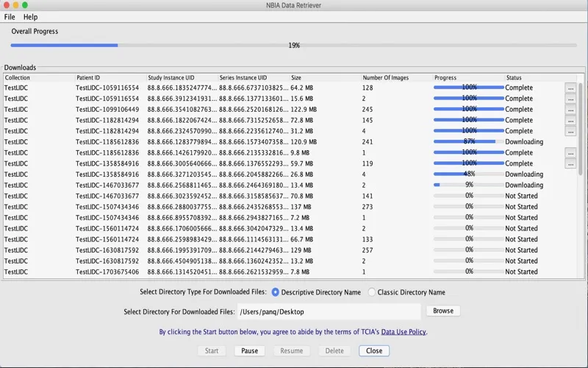588x368 pixels.
Task: Open the Help menu
Action: (x=30, y=17)
